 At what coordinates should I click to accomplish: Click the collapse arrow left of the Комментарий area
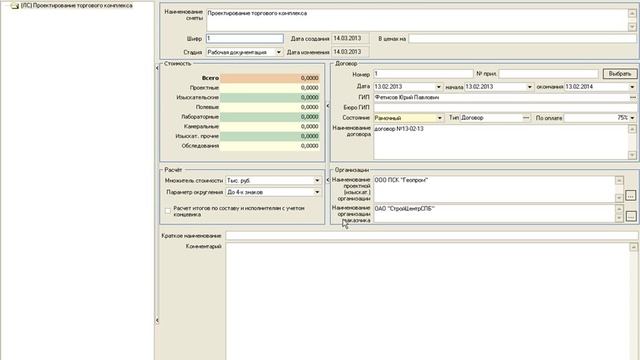coord(157,320)
